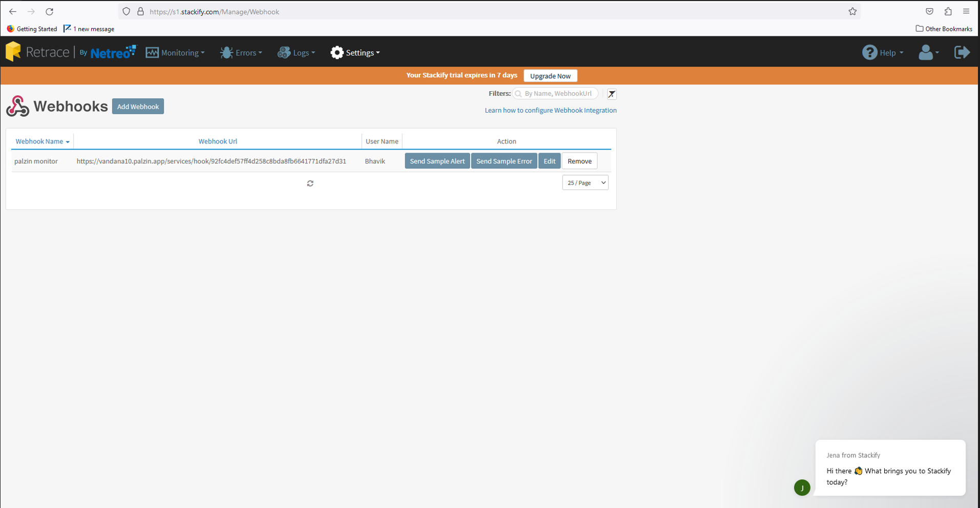Click the tracking protection shield icon
The height and width of the screenshot is (508, 980).
(x=126, y=11)
